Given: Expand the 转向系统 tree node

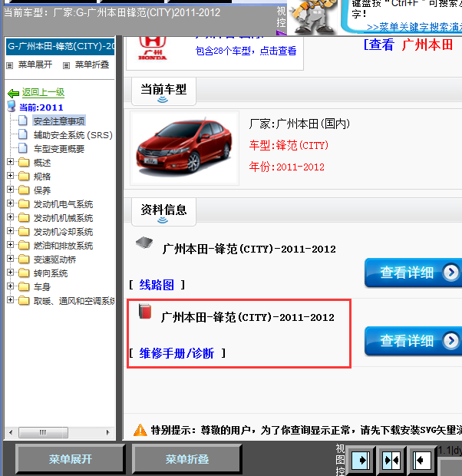Looking at the screenshot, I should [10, 273].
